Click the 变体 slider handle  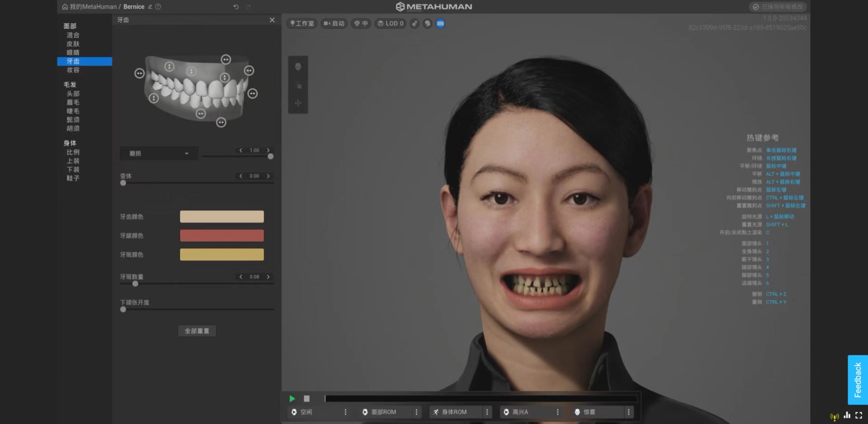pos(123,183)
